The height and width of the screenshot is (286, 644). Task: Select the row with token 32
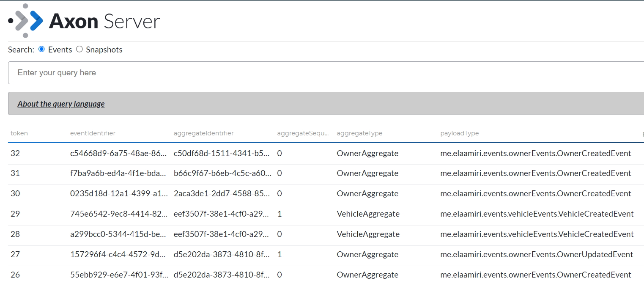pyautogui.click(x=326, y=153)
